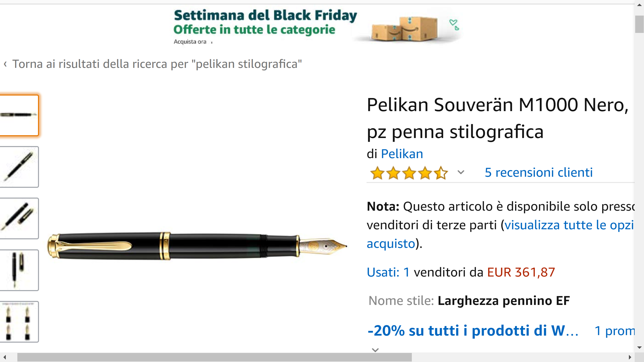Open the 5 recensioni clienti link

(x=538, y=172)
